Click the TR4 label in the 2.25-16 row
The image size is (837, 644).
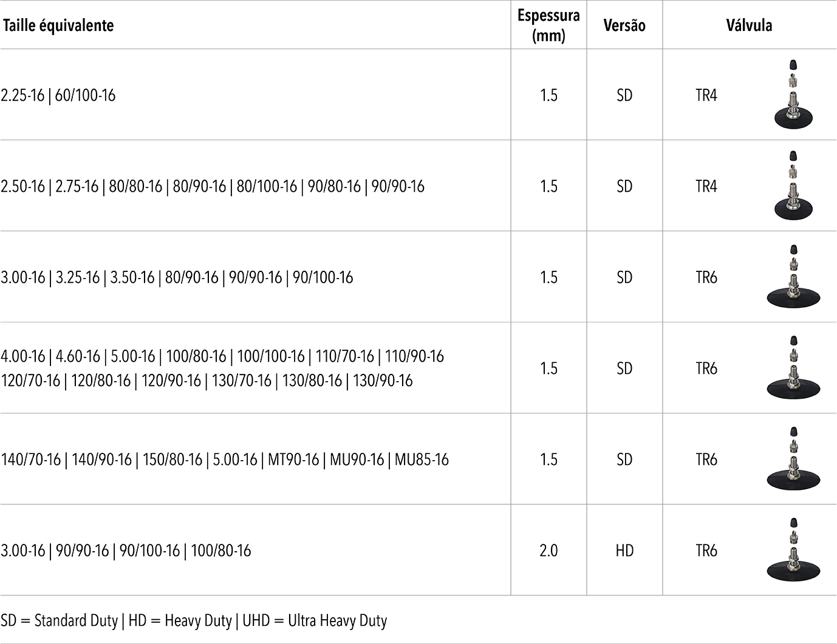706,95
